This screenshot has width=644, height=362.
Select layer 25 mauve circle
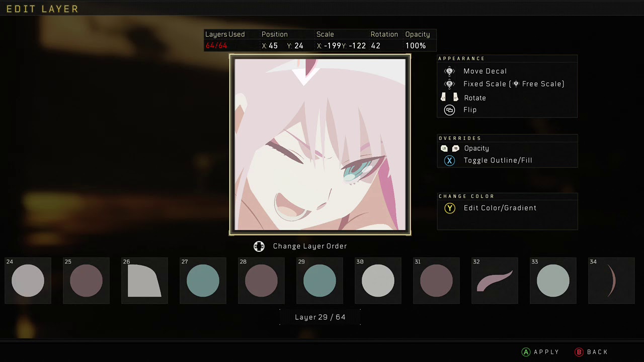point(86,281)
